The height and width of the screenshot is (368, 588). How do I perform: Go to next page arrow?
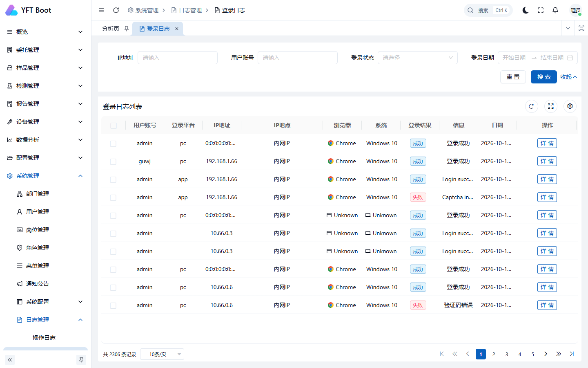[x=546, y=354]
